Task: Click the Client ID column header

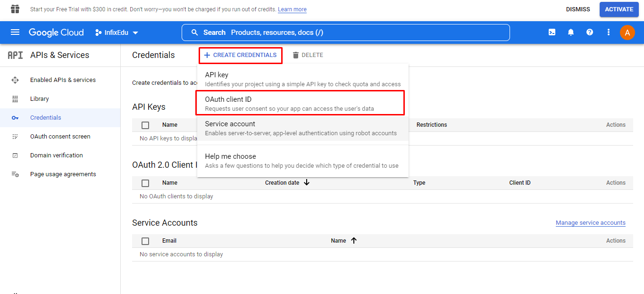Action: point(520,183)
